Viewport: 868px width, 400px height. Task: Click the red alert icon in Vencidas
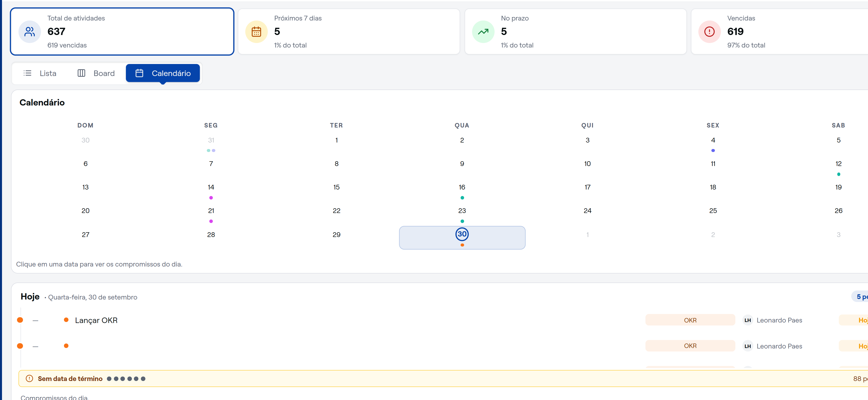click(709, 32)
